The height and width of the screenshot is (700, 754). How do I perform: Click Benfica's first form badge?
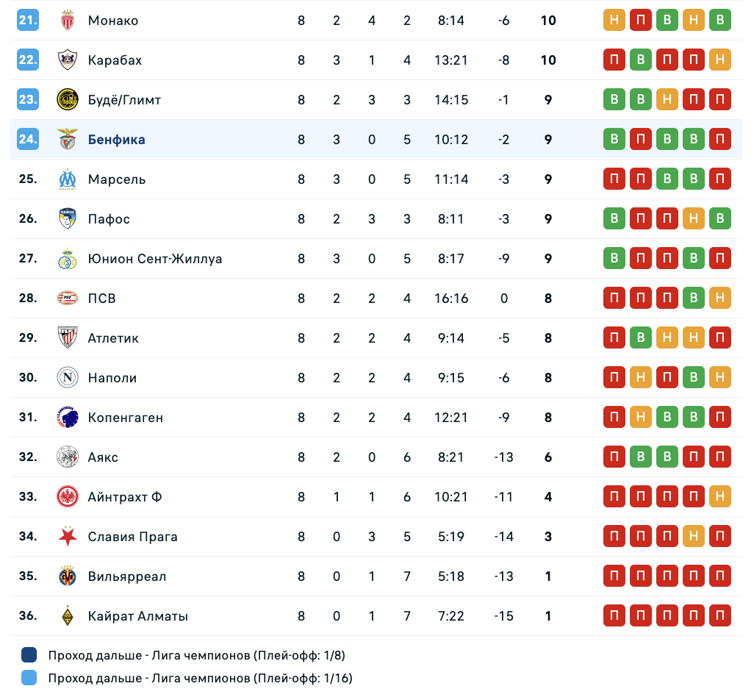pyautogui.click(x=614, y=140)
